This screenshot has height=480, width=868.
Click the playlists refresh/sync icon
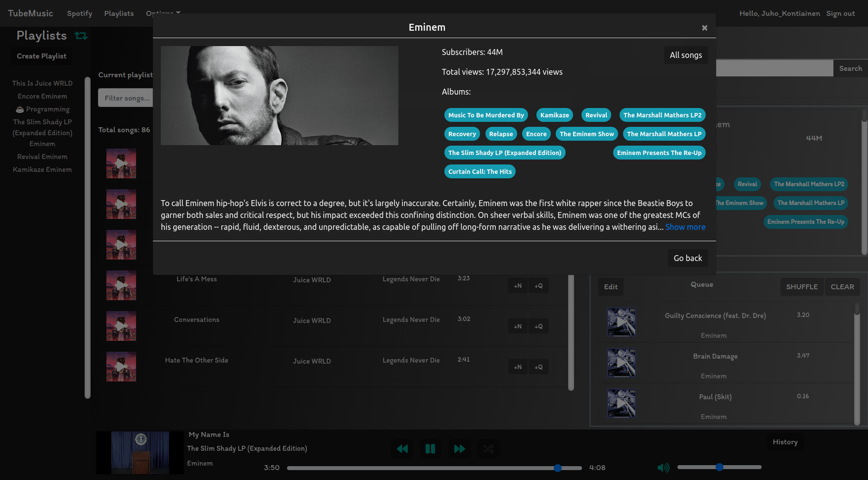pyautogui.click(x=81, y=36)
